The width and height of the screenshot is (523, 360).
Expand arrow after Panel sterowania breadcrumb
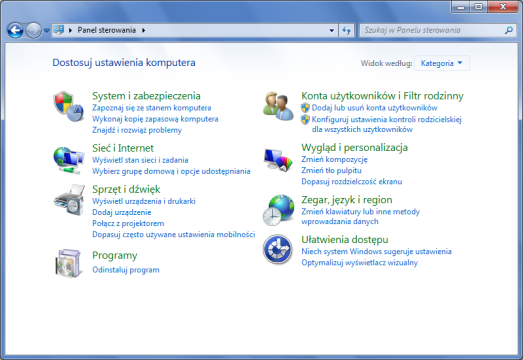[143, 30]
